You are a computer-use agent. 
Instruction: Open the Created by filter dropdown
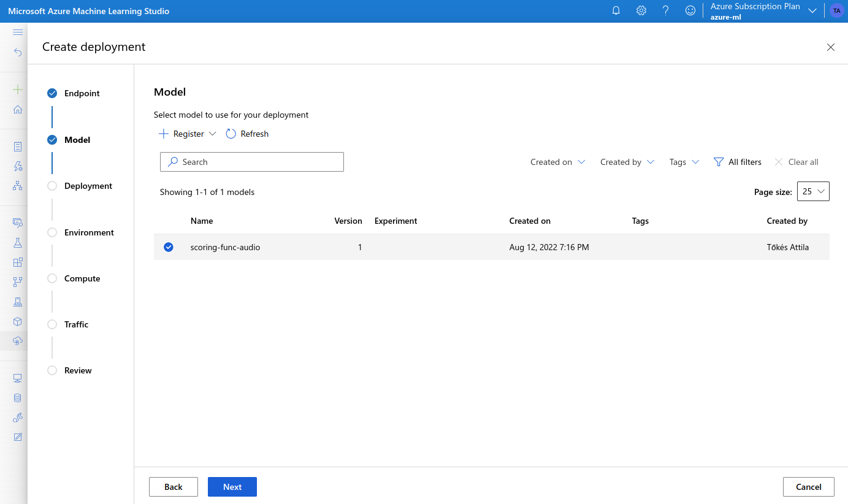(627, 162)
